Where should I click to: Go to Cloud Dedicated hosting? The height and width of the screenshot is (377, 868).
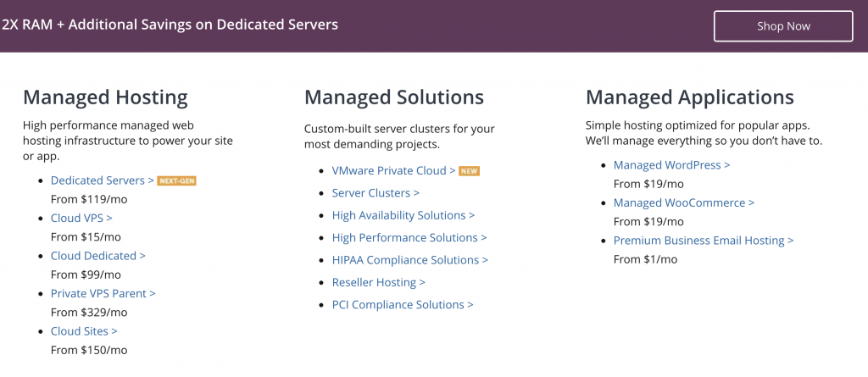pos(98,256)
